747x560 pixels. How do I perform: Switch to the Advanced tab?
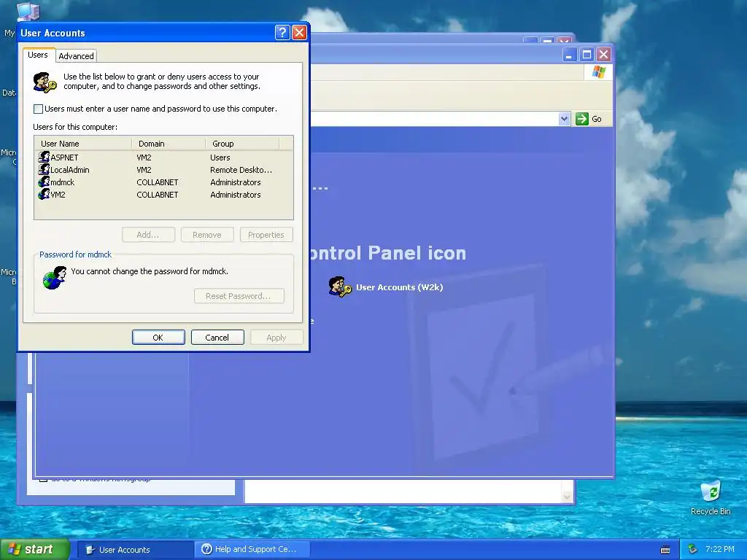click(76, 55)
